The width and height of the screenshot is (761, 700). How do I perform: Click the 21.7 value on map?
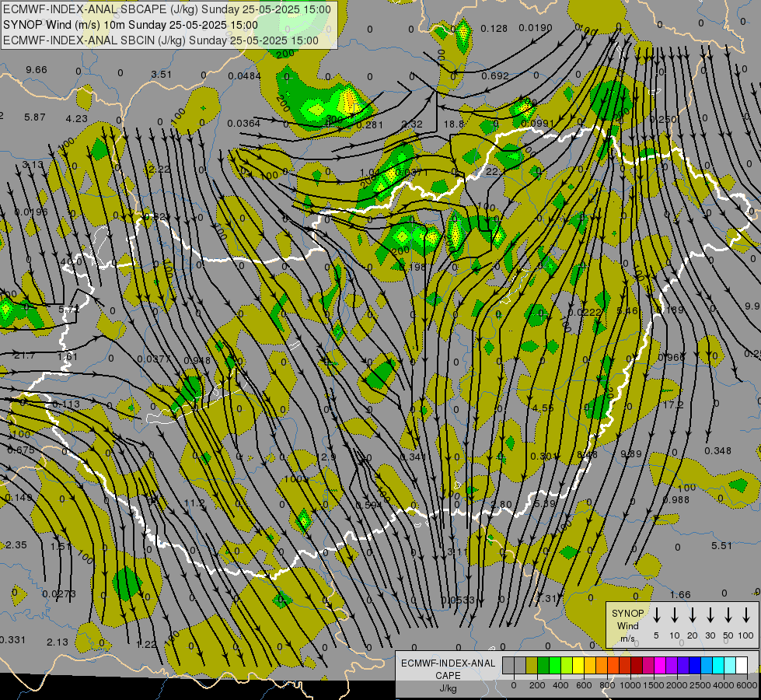coord(24,355)
